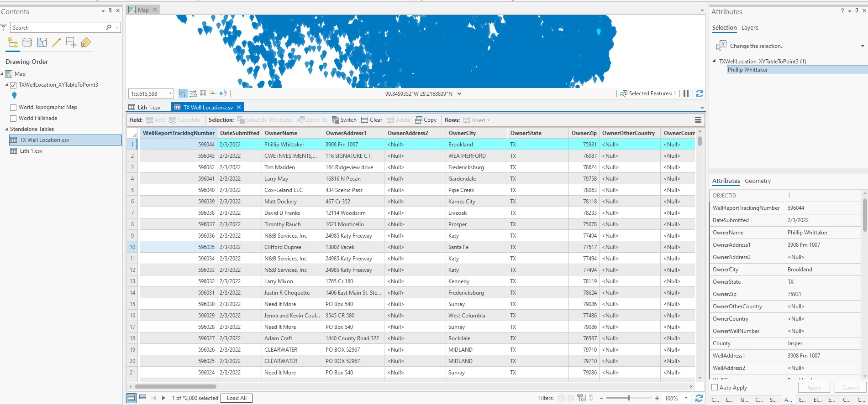Select List By Selection icon in Contents
Image resolution: width=868 pixels, height=405 pixels.
coord(42,43)
